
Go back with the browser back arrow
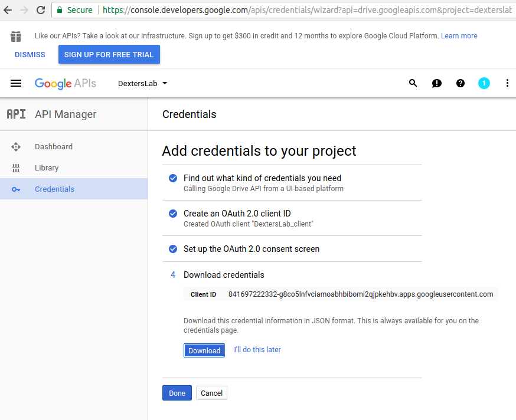coord(8,10)
